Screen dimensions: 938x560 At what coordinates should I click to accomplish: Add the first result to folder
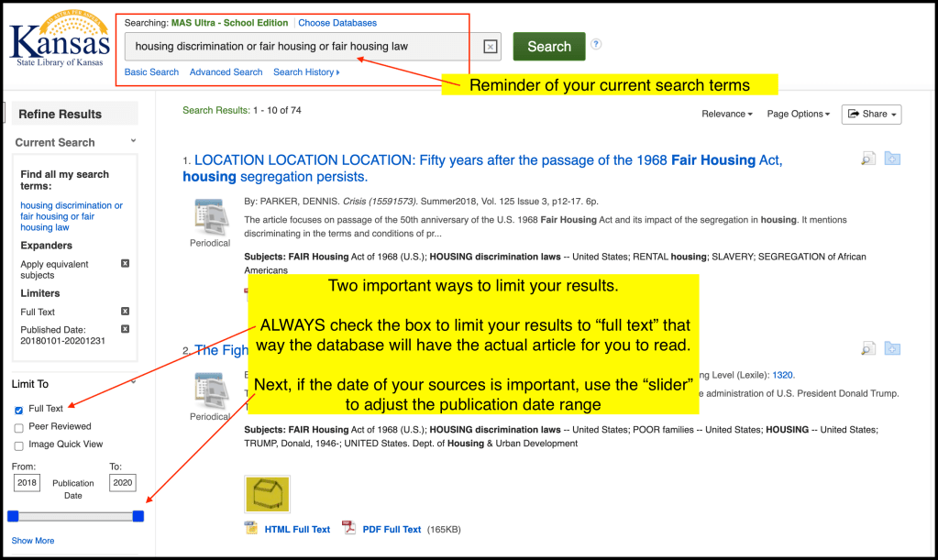tap(892, 159)
